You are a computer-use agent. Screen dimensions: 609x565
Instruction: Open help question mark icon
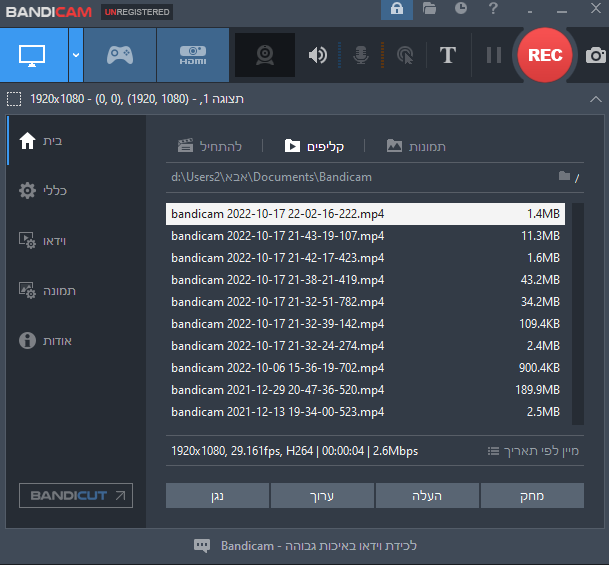493,9
